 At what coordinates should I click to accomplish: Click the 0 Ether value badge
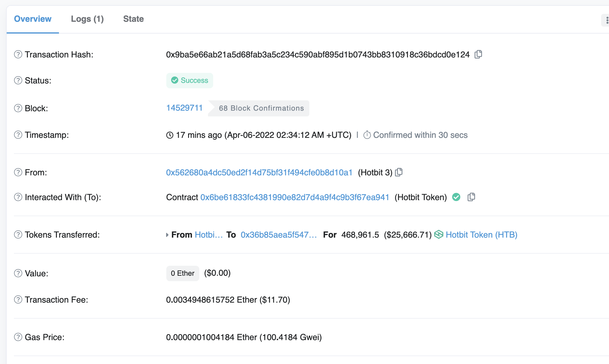point(182,273)
